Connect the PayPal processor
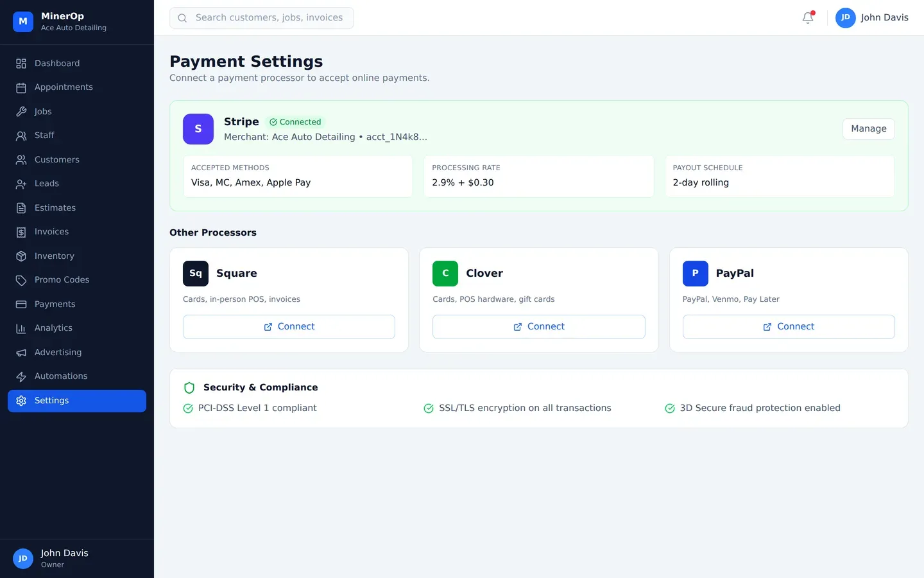 (788, 327)
